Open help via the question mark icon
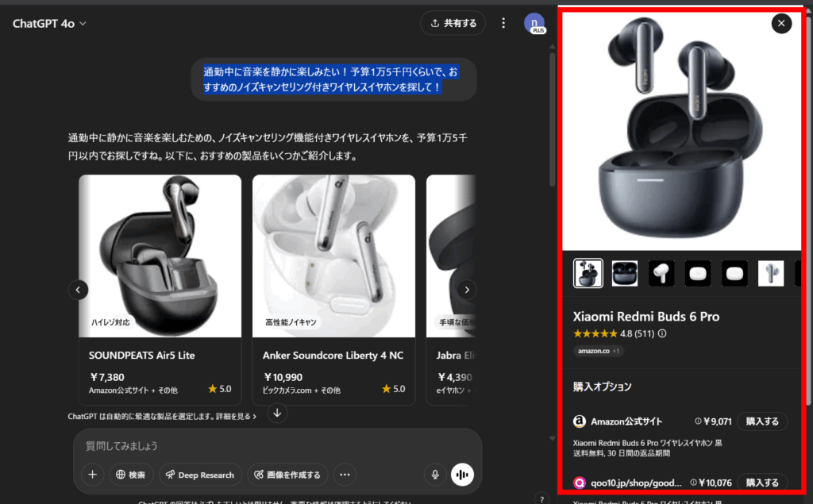813x504 pixels. [541, 498]
